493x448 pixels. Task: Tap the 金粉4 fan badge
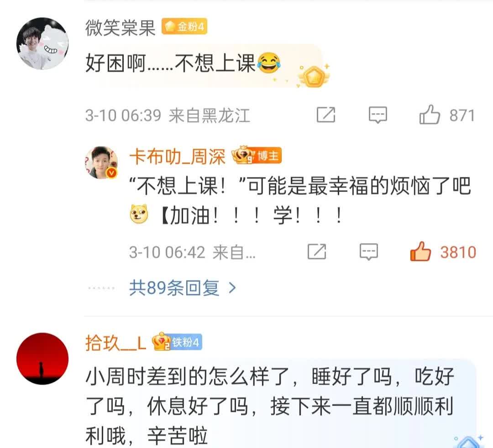pyautogui.click(x=184, y=26)
